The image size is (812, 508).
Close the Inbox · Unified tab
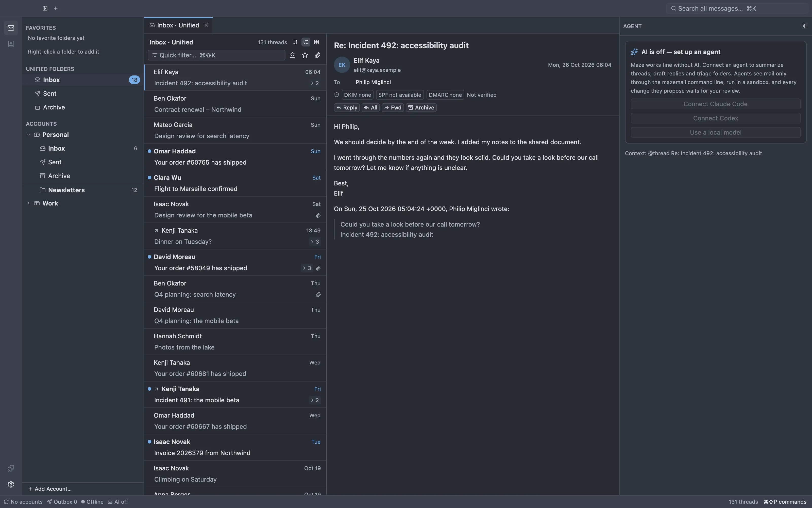pyautogui.click(x=206, y=26)
